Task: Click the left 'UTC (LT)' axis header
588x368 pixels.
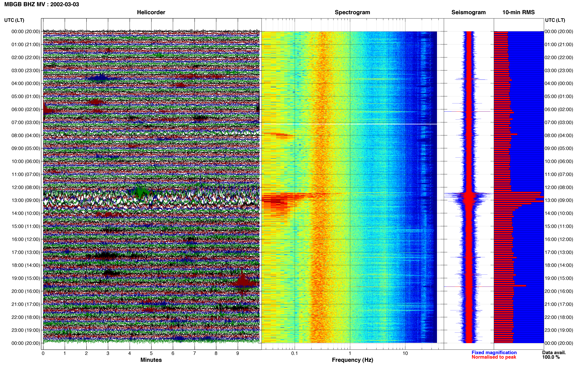Action: (x=14, y=20)
